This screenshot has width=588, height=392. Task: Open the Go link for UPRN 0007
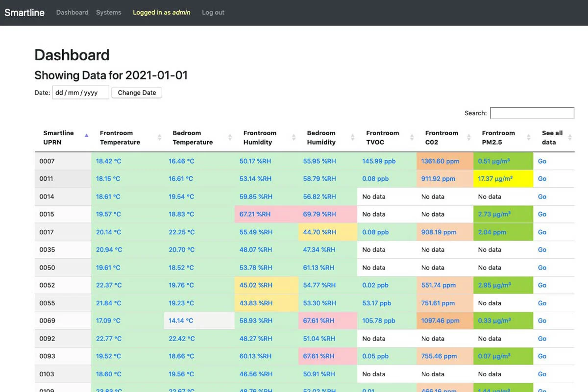tap(542, 161)
